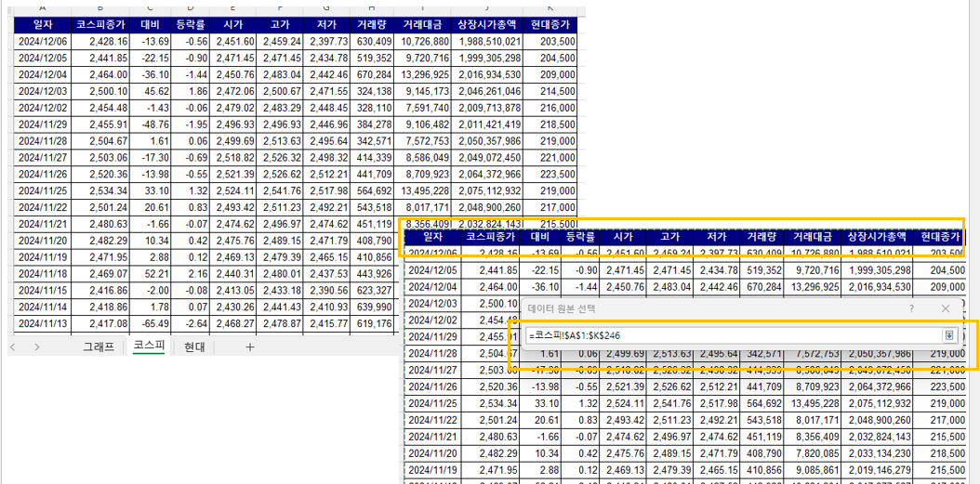Select change cell 45.62
Image resolution: width=980 pixels, height=484 pixels.
(x=151, y=91)
